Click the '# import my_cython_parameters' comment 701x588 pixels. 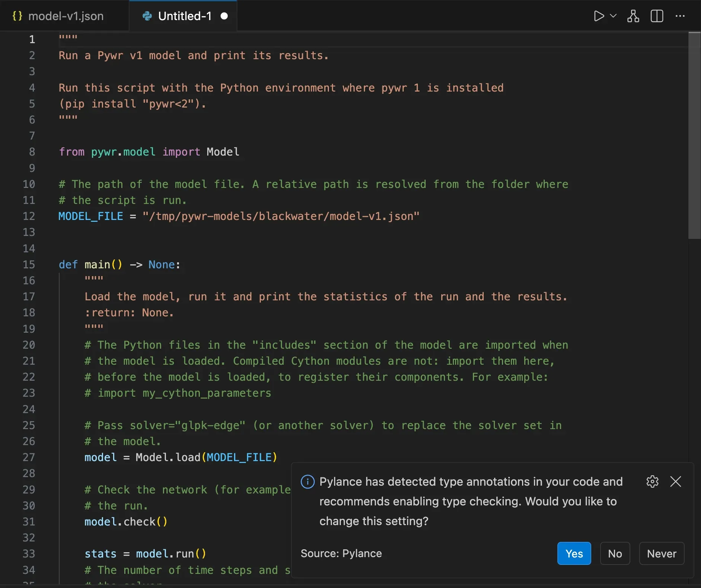point(178,393)
